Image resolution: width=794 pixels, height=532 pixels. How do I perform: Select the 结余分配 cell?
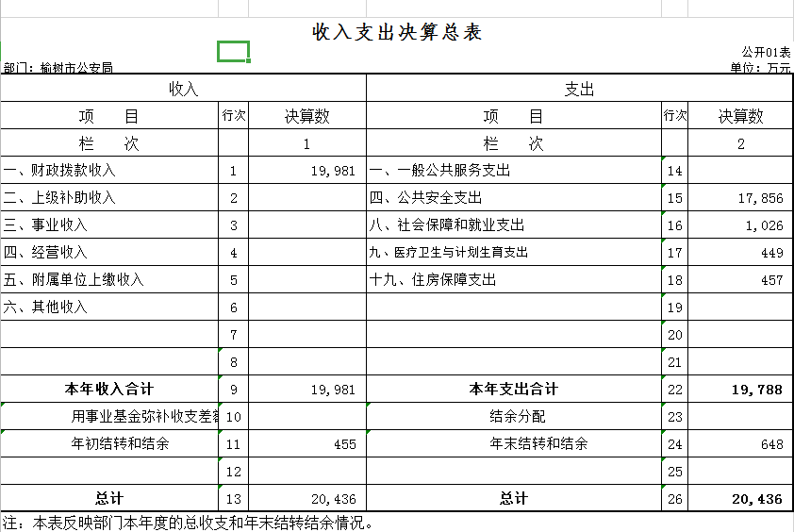pos(518,417)
